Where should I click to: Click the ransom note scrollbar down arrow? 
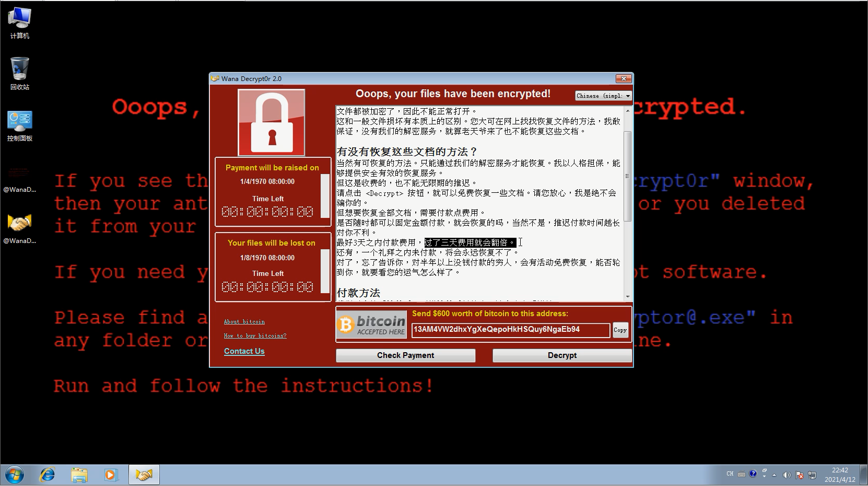[x=628, y=297]
